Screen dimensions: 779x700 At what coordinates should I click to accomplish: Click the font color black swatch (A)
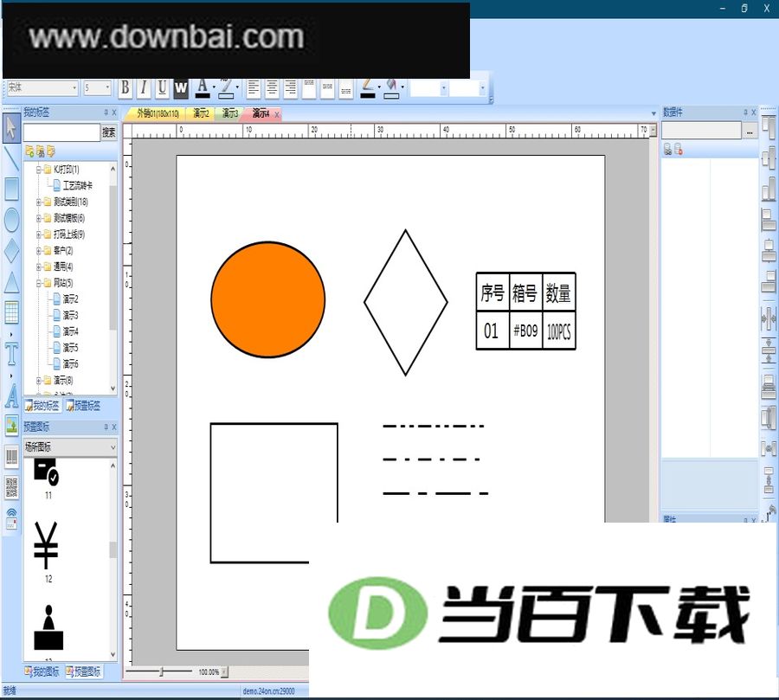(x=203, y=88)
